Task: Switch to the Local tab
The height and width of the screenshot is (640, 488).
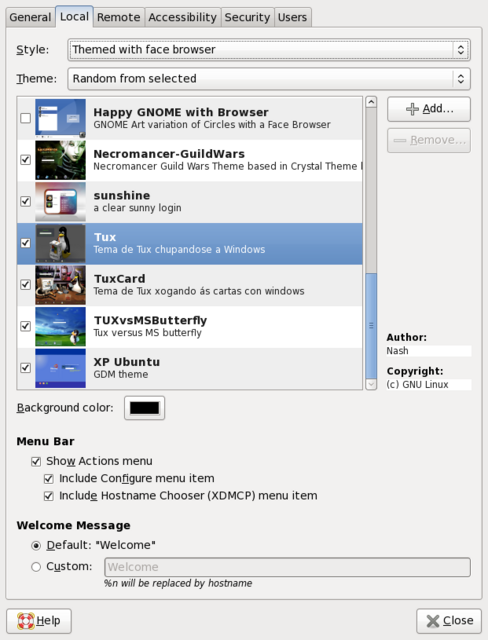Action: click(x=74, y=16)
